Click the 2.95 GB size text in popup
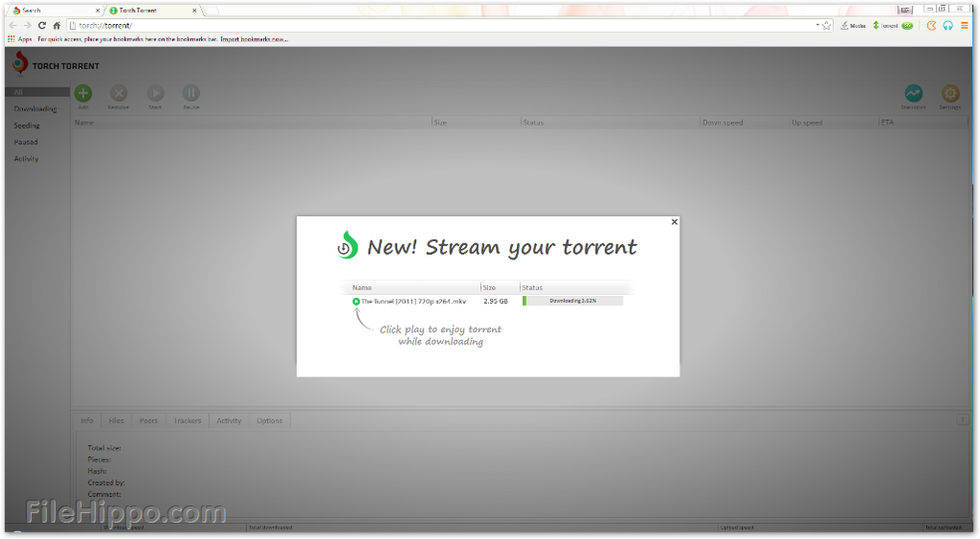This screenshot has height=539, width=980. click(496, 302)
